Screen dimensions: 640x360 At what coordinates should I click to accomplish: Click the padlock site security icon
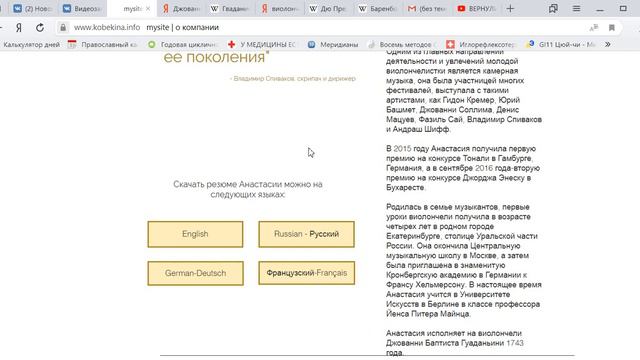click(x=63, y=28)
